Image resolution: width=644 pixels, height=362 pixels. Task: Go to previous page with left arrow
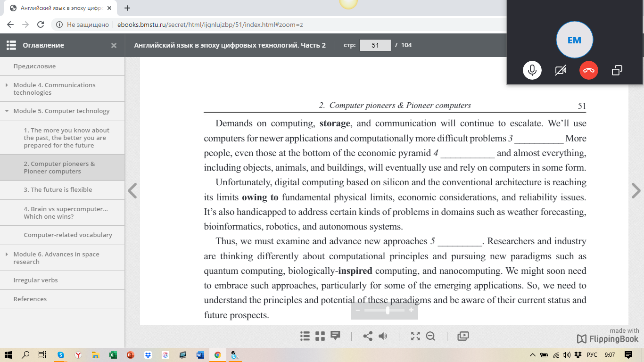pyautogui.click(x=133, y=191)
